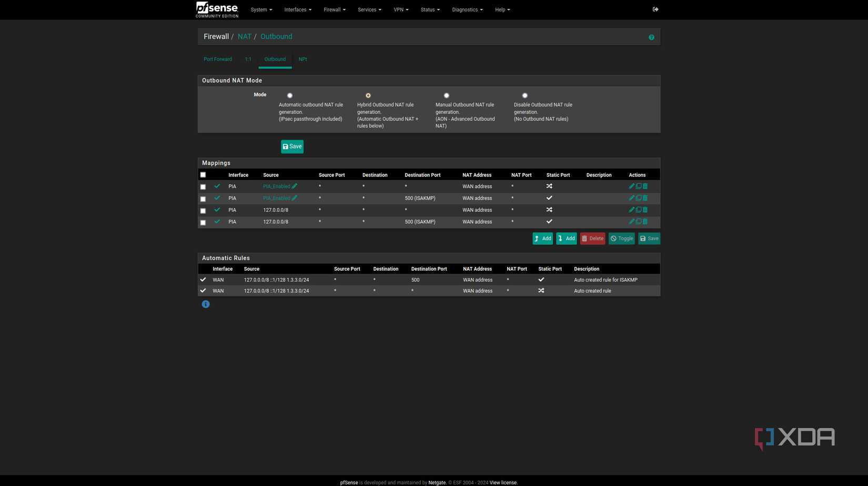Image resolution: width=868 pixels, height=486 pixels.
Task: Open the help page via question mark icon
Action: pyautogui.click(x=651, y=37)
